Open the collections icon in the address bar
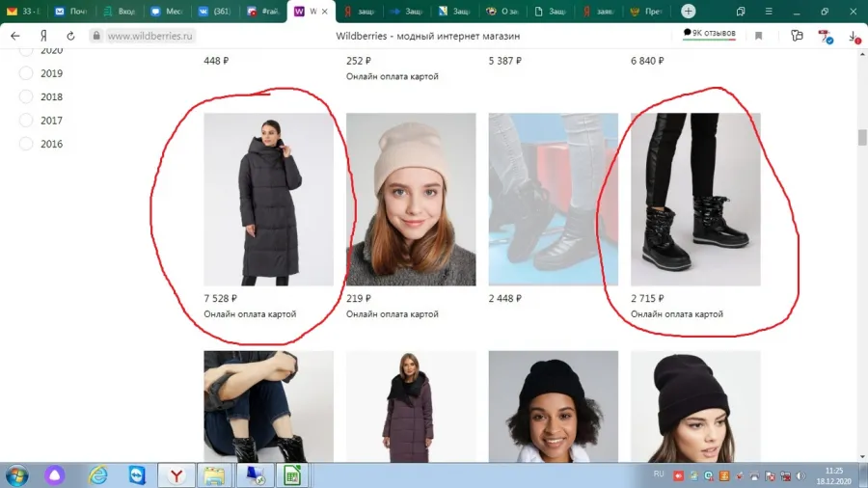 click(797, 36)
